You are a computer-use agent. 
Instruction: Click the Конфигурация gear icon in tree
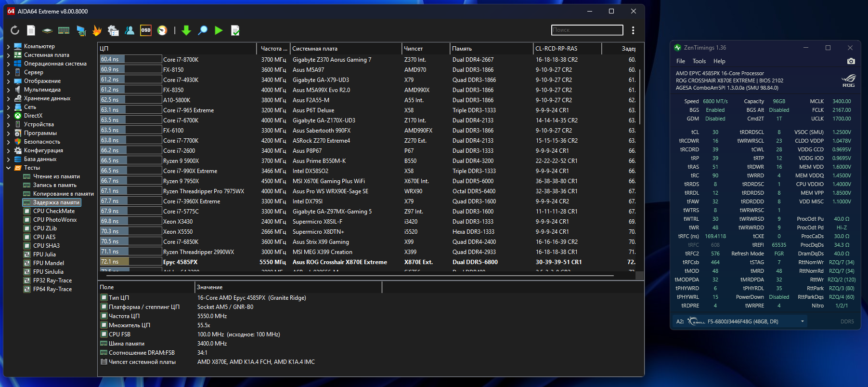[18, 150]
